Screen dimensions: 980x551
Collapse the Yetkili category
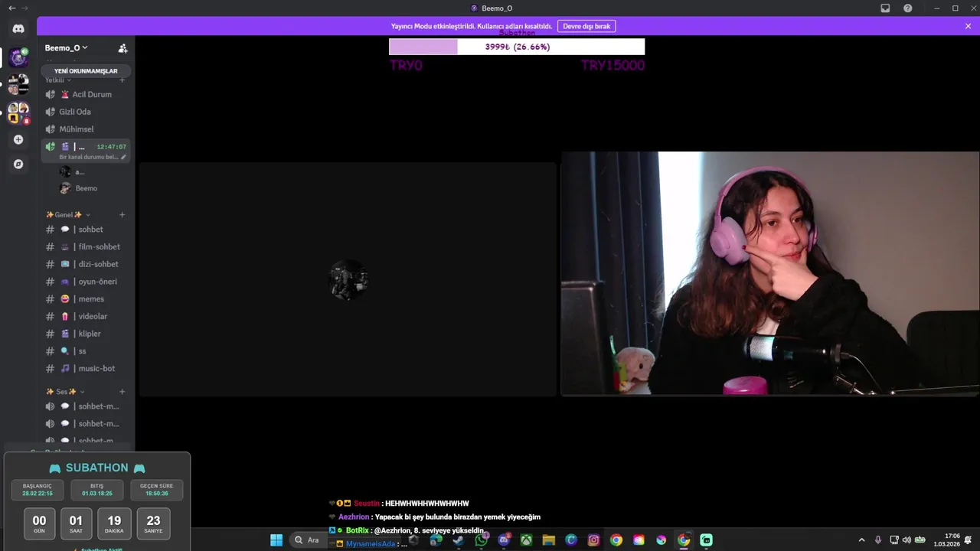click(x=57, y=80)
